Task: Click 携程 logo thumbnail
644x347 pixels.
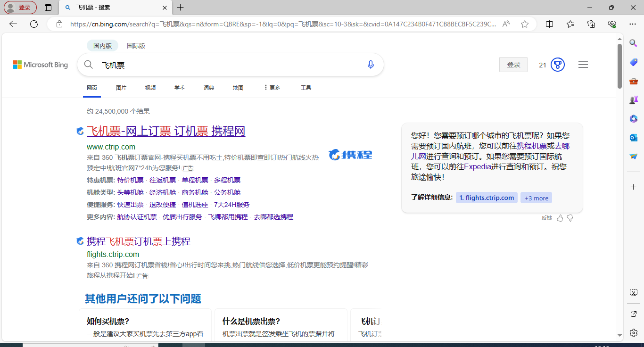Action: point(350,155)
